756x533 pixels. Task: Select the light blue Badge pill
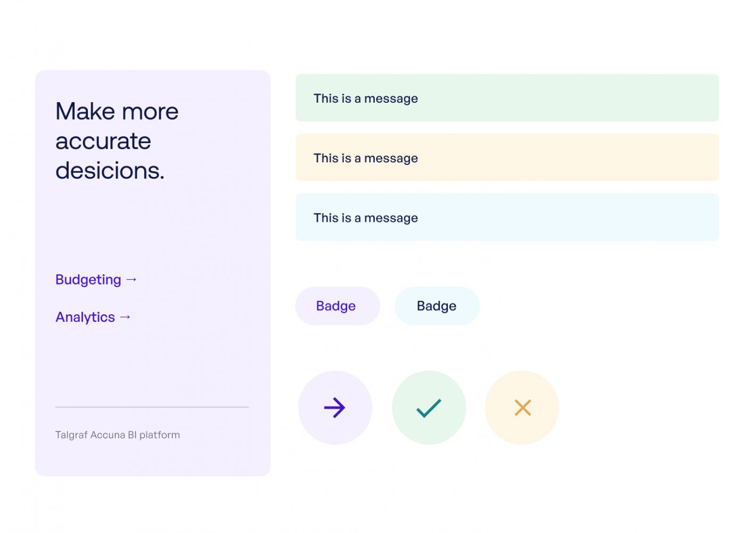[437, 306]
